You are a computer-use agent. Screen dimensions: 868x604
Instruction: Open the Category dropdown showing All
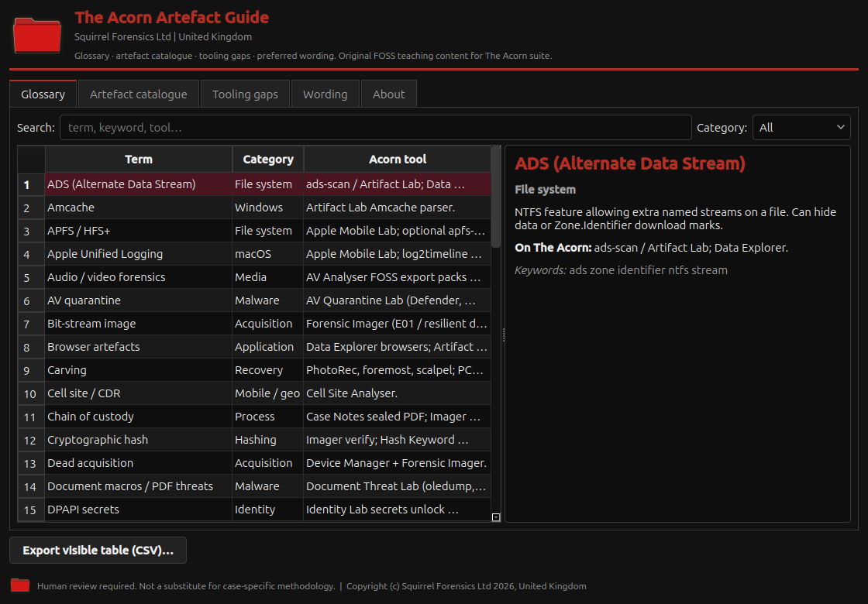(x=801, y=128)
